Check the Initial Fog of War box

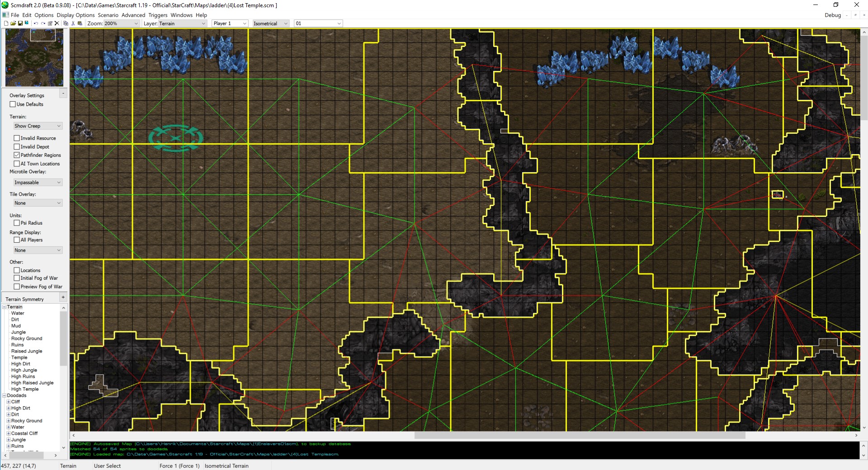[x=17, y=278]
